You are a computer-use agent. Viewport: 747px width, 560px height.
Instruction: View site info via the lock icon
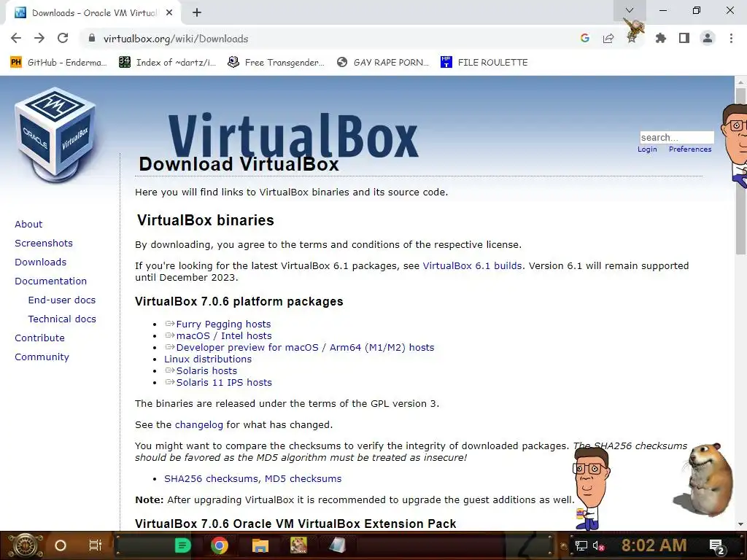(92, 38)
